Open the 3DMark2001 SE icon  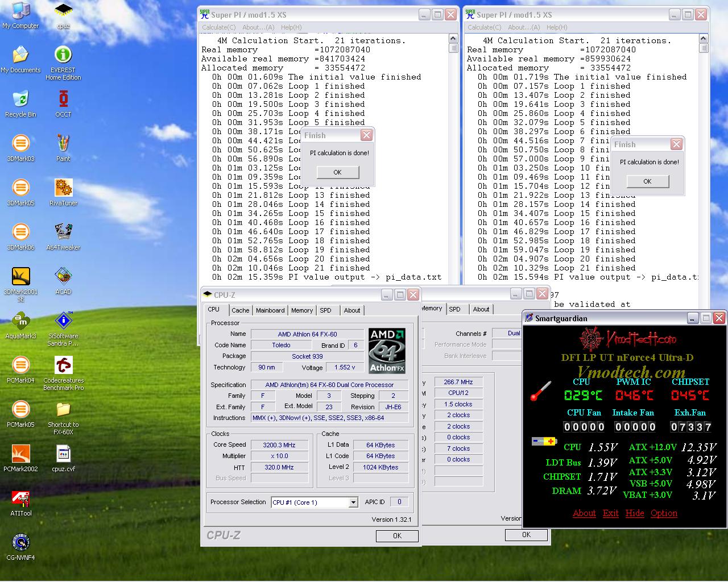pos(20,285)
